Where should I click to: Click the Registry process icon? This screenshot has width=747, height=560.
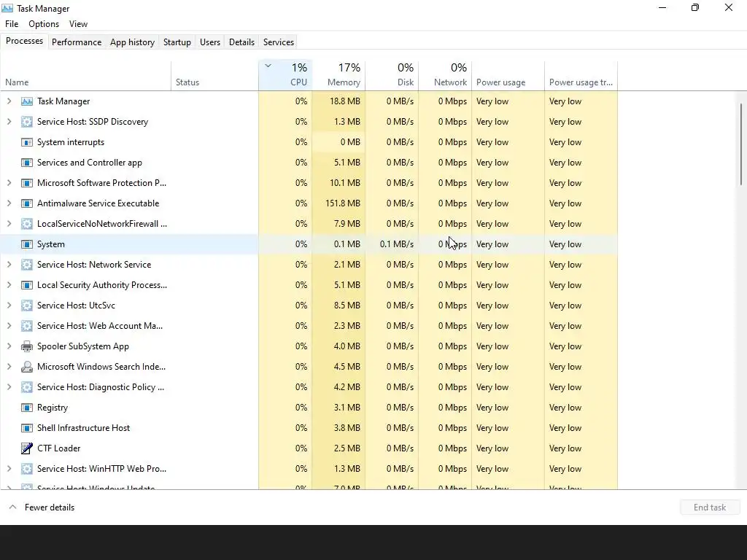pyautogui.click(x=27, y=408)
